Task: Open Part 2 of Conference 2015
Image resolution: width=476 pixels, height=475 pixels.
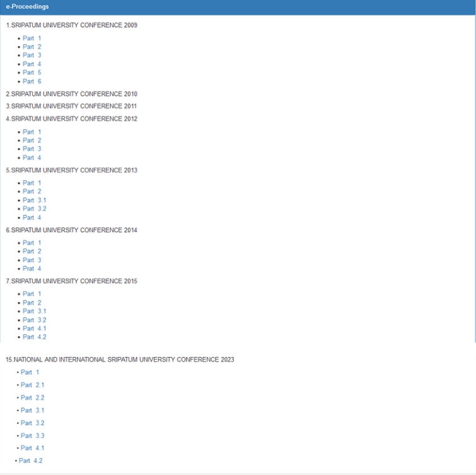Action: point(32,303)
